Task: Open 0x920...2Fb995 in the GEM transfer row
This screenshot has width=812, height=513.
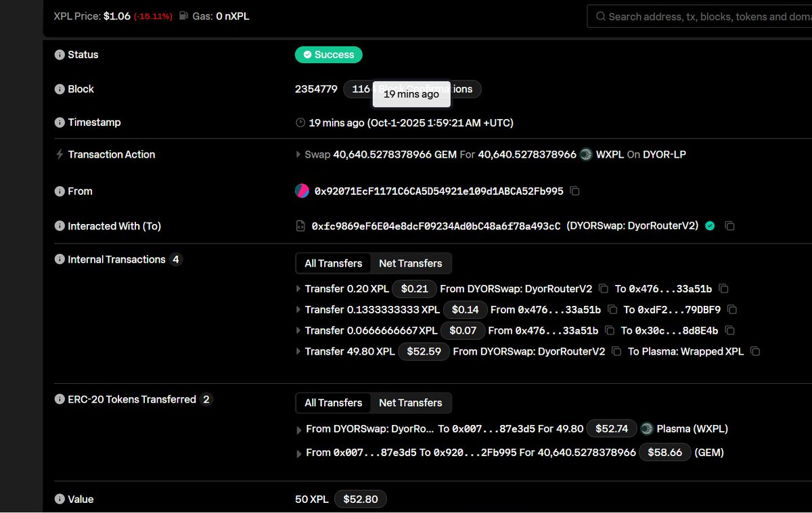Action: point(475,452)
